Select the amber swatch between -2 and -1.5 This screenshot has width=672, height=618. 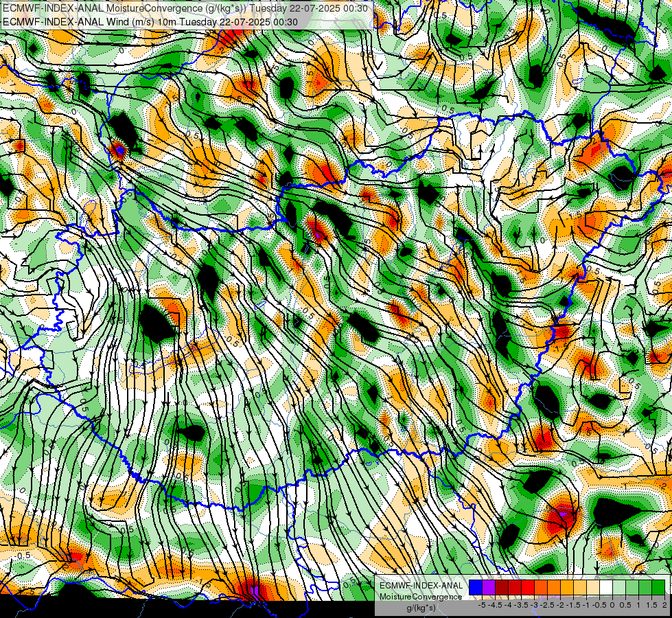[x=567, y=587]
